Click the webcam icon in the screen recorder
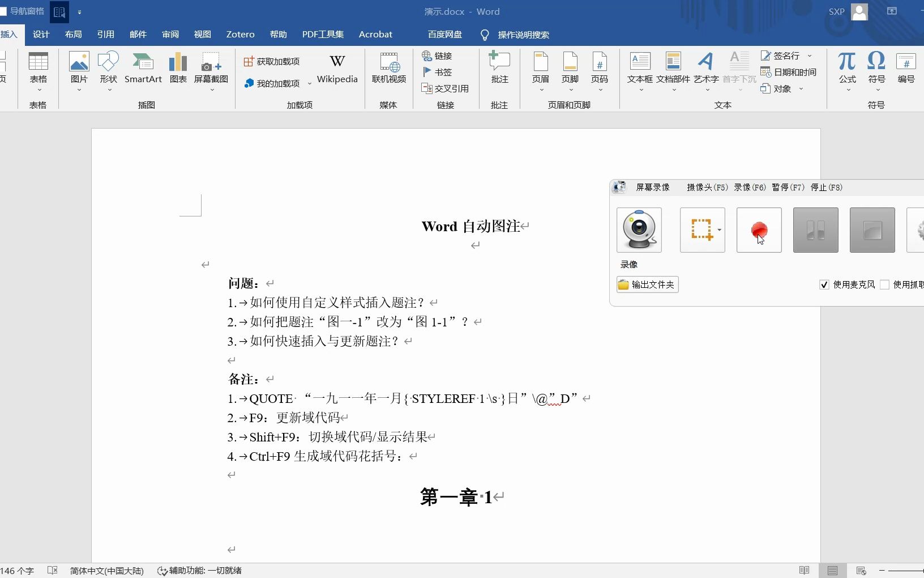924x578 pixels. click(x=639, y=230)
